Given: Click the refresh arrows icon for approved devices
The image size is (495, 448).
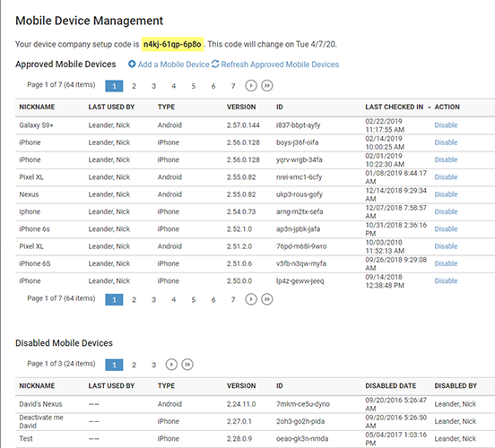Looking at the screenshot, I should click(215, 64).
